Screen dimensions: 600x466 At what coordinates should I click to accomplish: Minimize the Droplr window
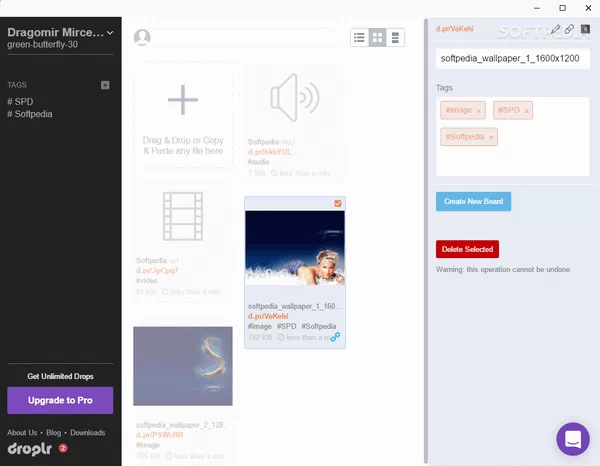[x=537, y=8]
